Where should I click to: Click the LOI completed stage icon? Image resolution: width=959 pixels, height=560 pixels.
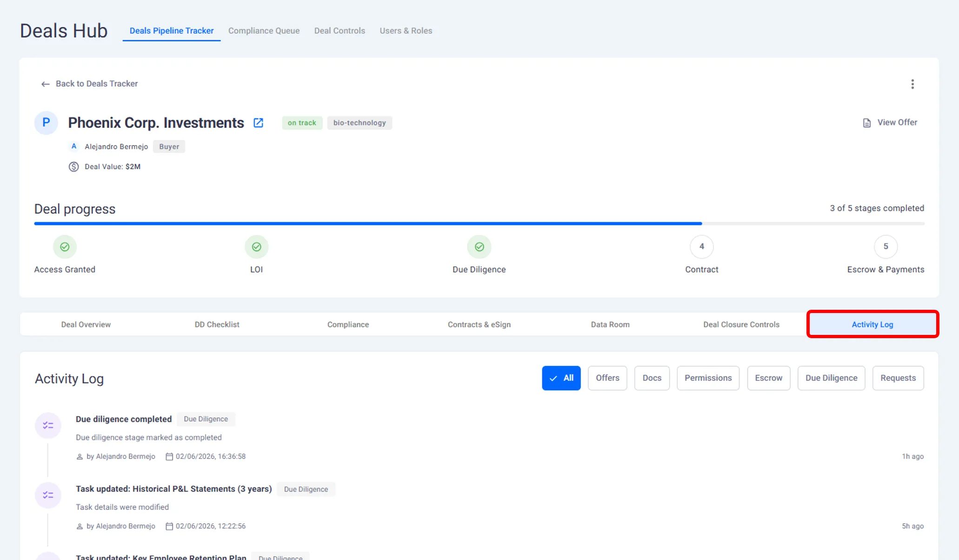pos(256,247)
